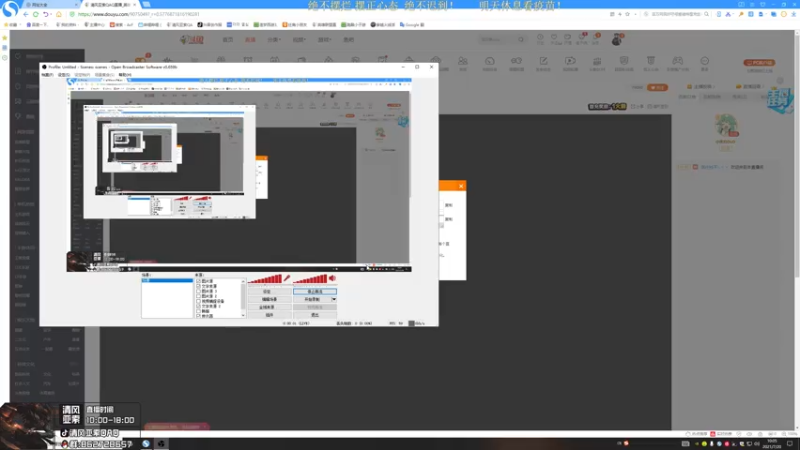Open the 设定(S) menu in OBS
Image resolution: width=800 pixels, height=450 pixels.
64,75
